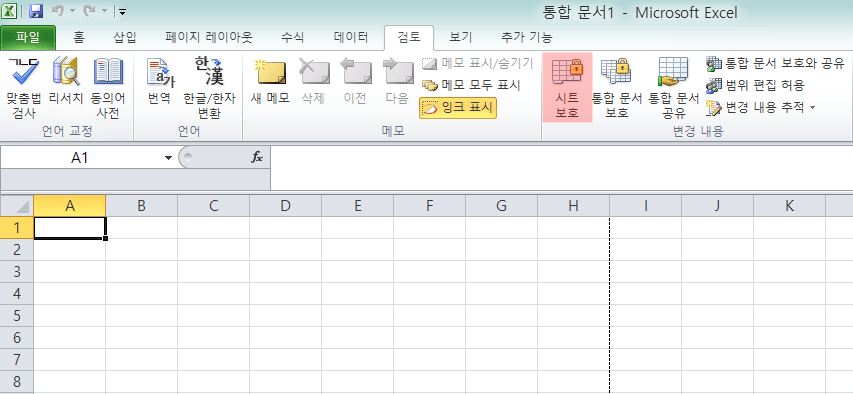Select row 3 header
853x394 pixels.
pos(17,272)
